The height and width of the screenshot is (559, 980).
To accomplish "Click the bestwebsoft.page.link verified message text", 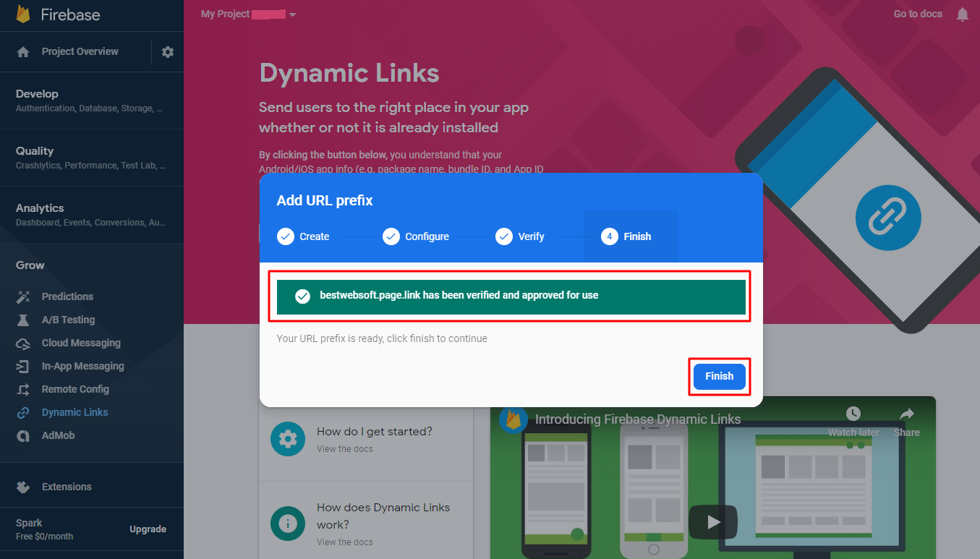I will [x=459, y=295].
